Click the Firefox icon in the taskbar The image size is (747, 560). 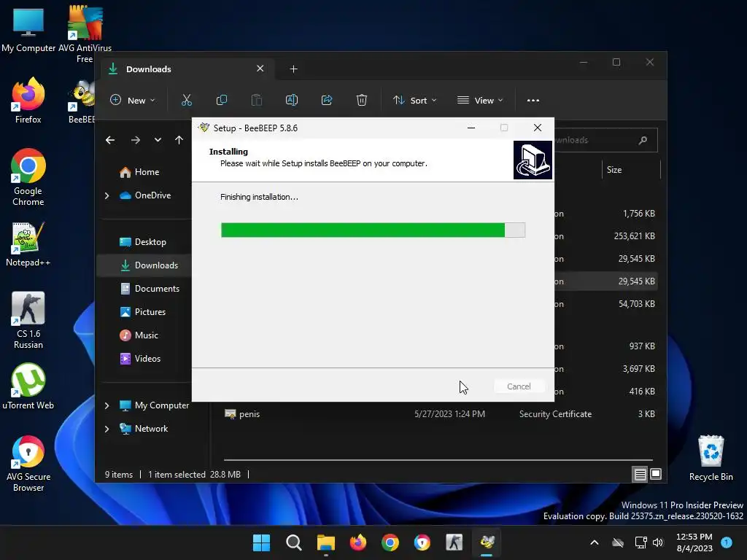pyautogui.click(x=357, y=542)
